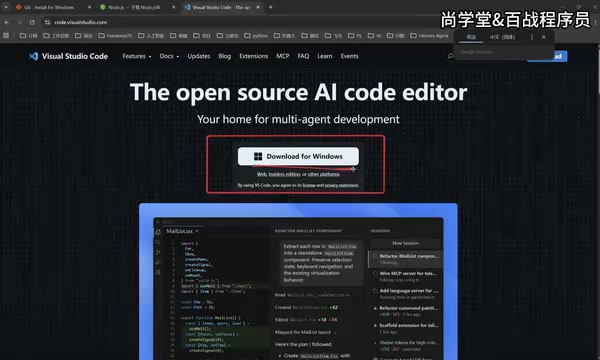Open the Insiders edition link

tap(284, 174)
